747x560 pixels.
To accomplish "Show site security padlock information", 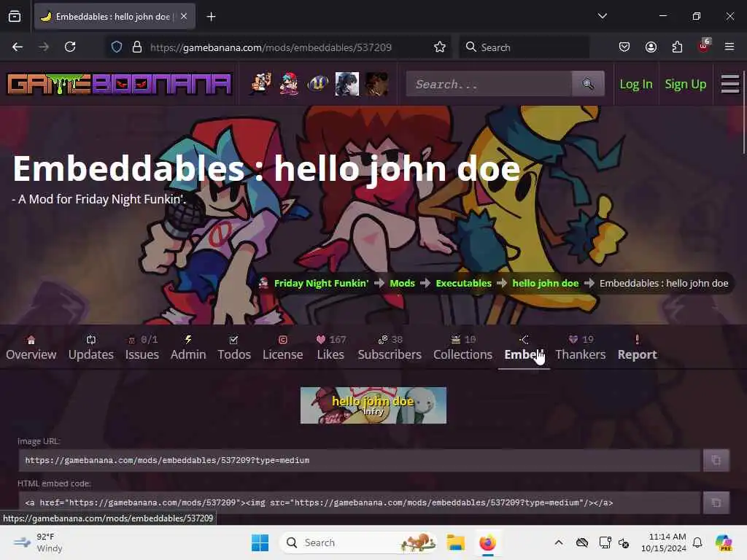I will click(x=137, y=47).
